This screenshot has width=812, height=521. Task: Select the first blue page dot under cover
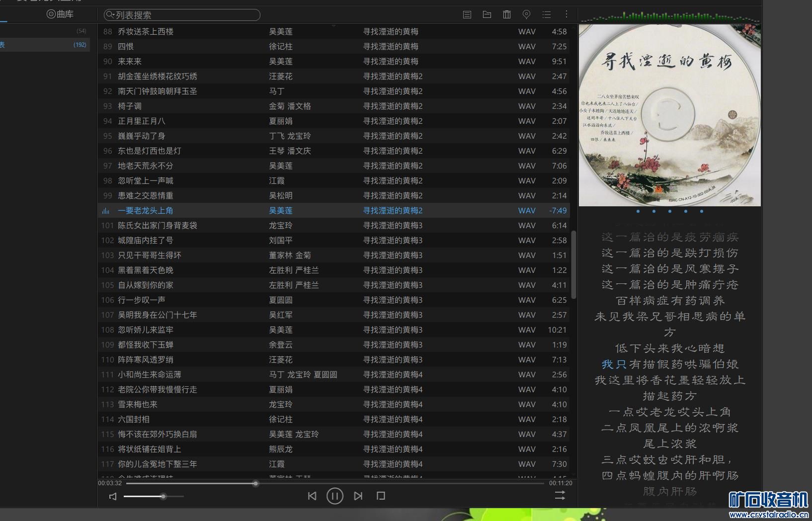tap(638, 211)
